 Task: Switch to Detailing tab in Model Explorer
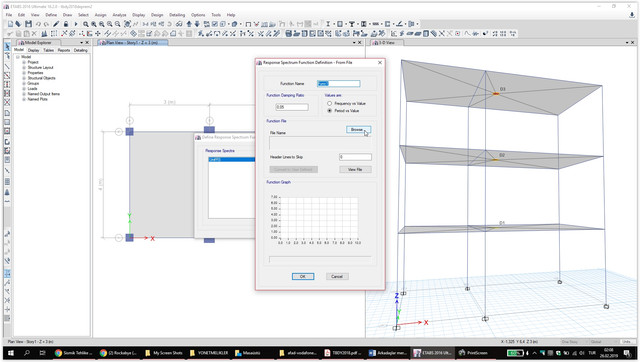click(x=80, y=50)
